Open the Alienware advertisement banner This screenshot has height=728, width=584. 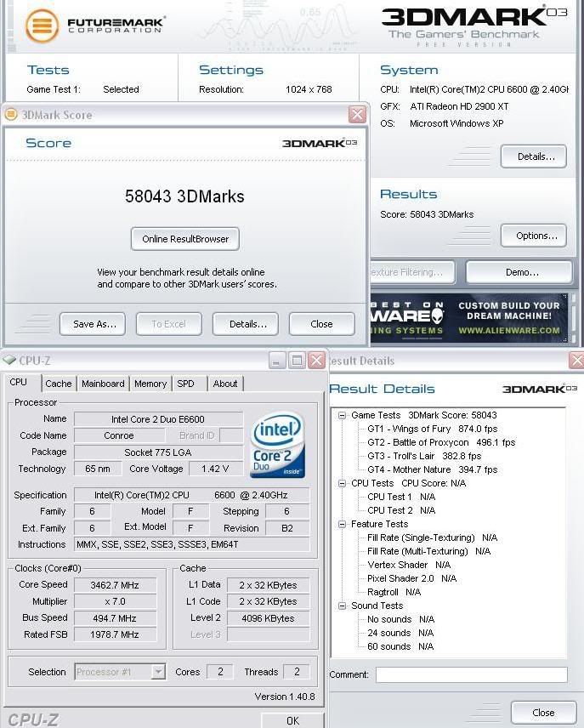[469, 318]
